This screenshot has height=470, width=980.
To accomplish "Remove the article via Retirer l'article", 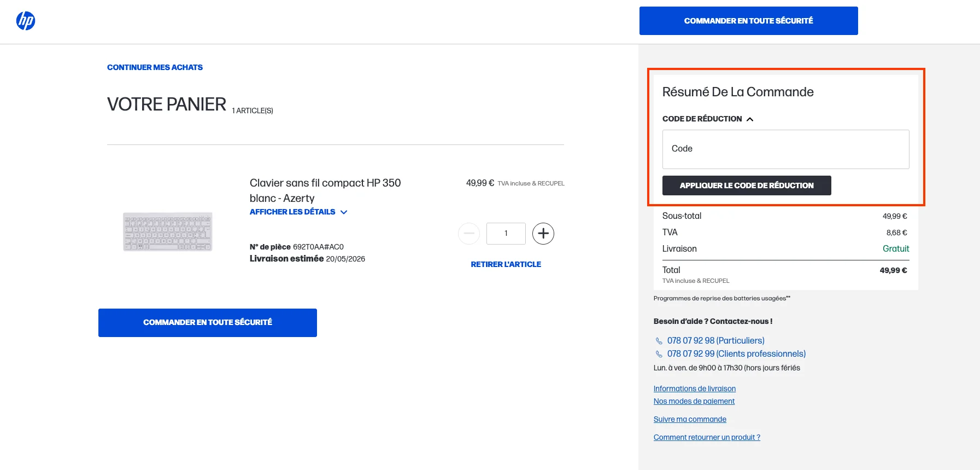I will (x=506, y=264).
